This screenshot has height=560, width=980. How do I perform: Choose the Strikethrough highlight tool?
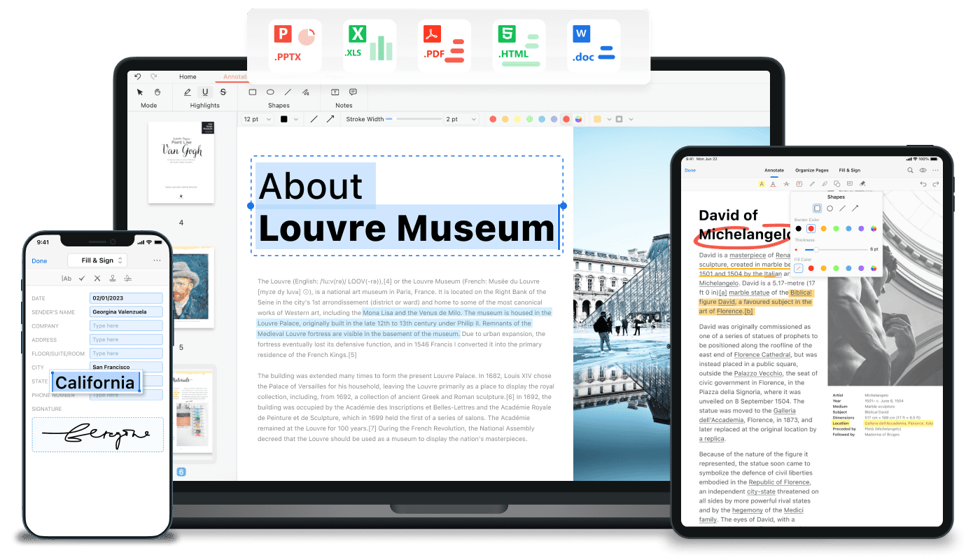pos(223,92)
